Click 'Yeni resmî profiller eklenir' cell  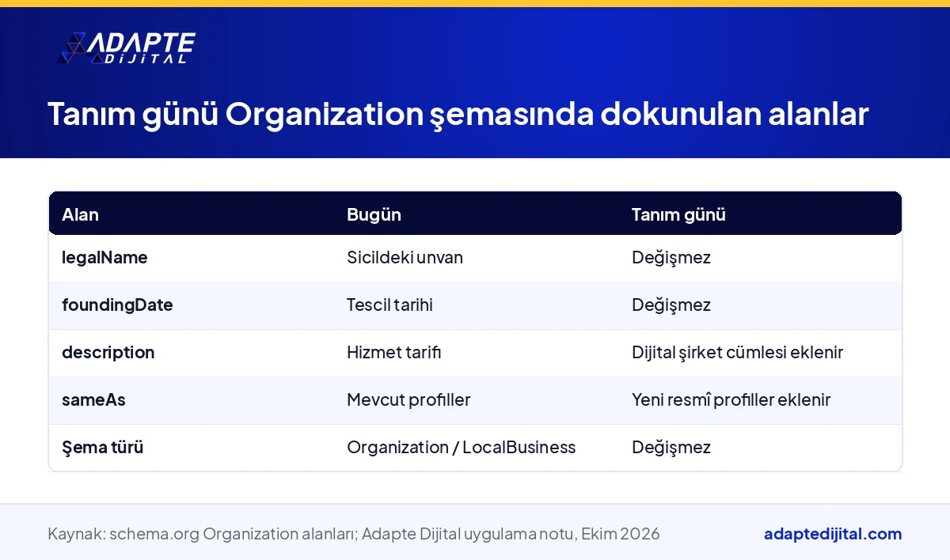coord(731,400)
